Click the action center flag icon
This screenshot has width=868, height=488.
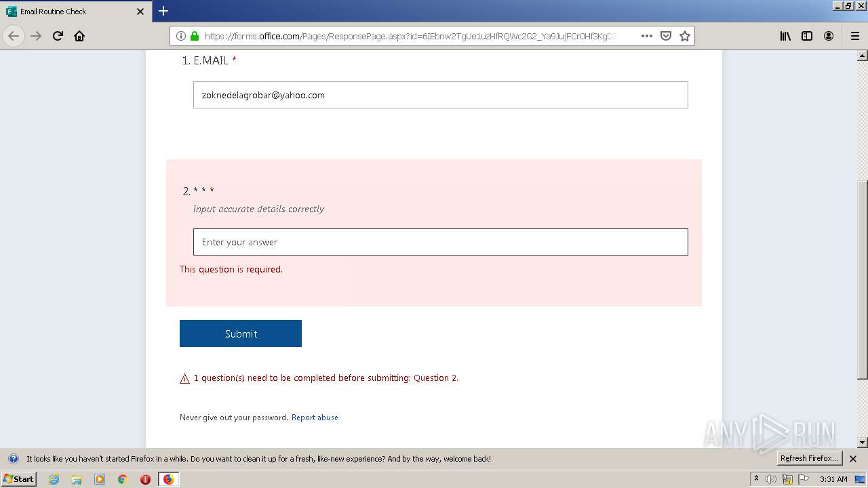(802, 479)
